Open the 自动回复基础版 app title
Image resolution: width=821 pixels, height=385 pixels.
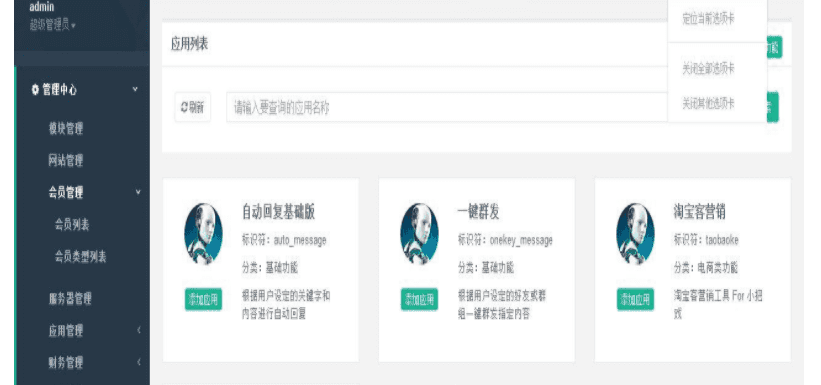(x=278, y=212)
